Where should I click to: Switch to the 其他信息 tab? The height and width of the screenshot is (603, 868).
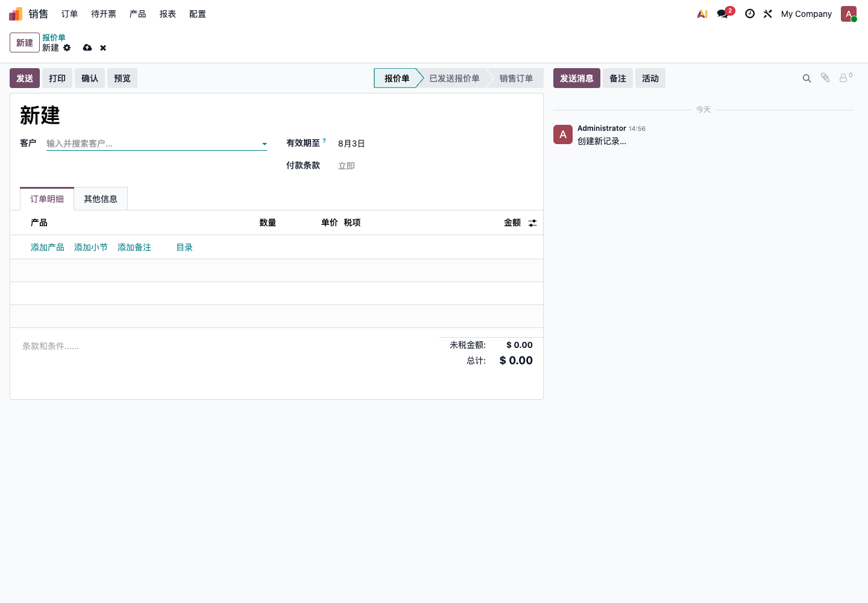[x=101, y=199]
